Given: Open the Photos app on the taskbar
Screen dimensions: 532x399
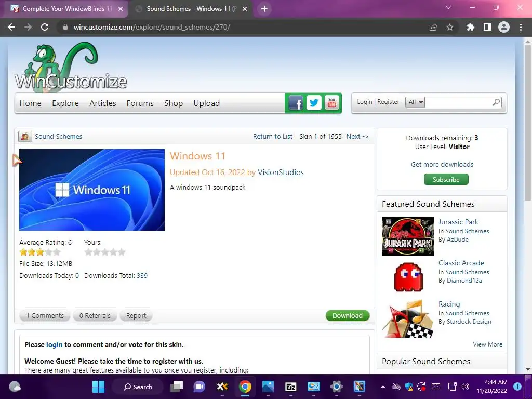Looking at the screenshot, I should pyautogui.click(x=268, y=387).
